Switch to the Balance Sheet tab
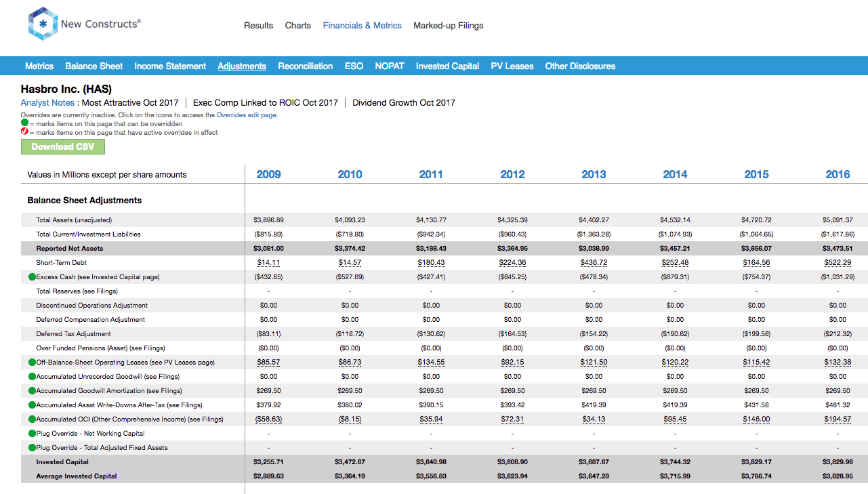The image size is (868, 494). 94,66
